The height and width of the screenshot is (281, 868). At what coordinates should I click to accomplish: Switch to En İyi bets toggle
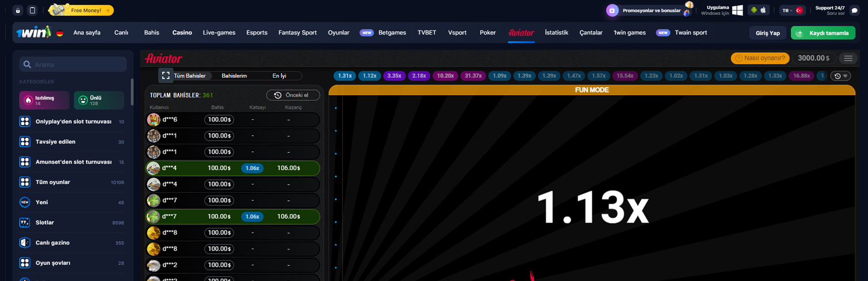coord(279,76)
